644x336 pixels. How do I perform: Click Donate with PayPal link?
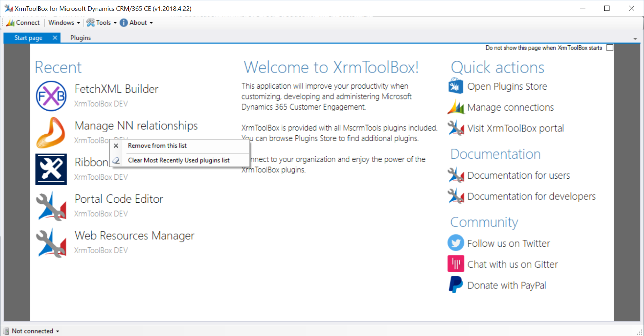point(507,285)
